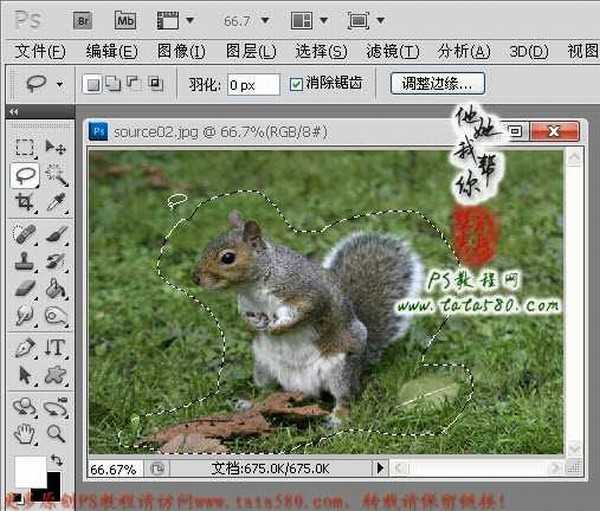Click the 调整边缘... button

(x=438, y=84)
